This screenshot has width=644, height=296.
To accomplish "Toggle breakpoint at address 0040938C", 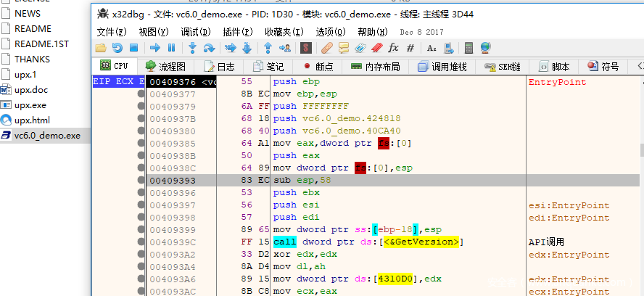I will 141,168.
